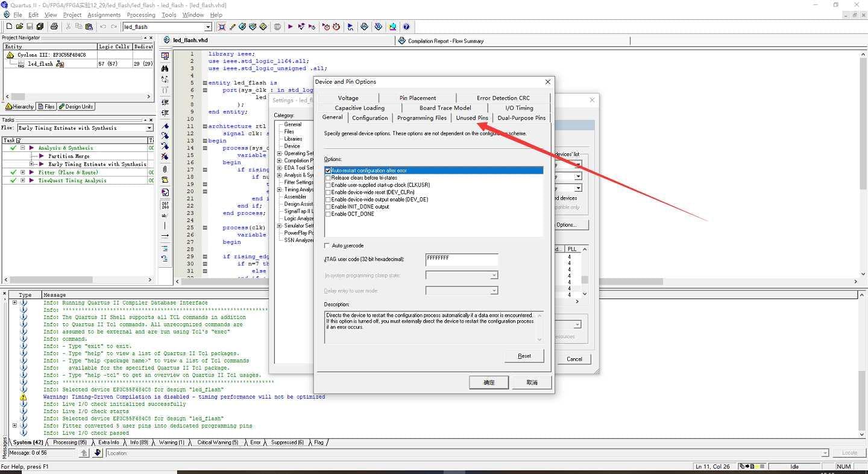Confirm with the 确定 button
The height and width of the screenshot is (474, 868).
489,382
